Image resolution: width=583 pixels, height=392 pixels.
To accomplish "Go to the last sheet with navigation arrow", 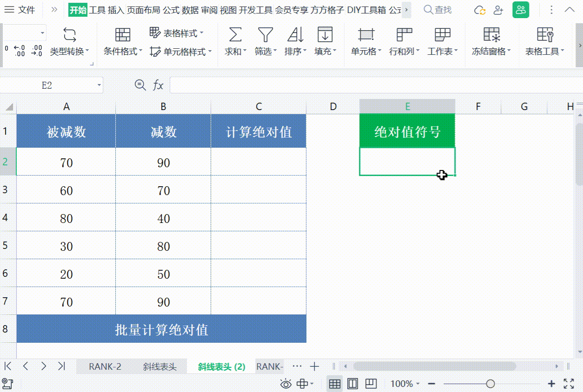I will 61,366.
